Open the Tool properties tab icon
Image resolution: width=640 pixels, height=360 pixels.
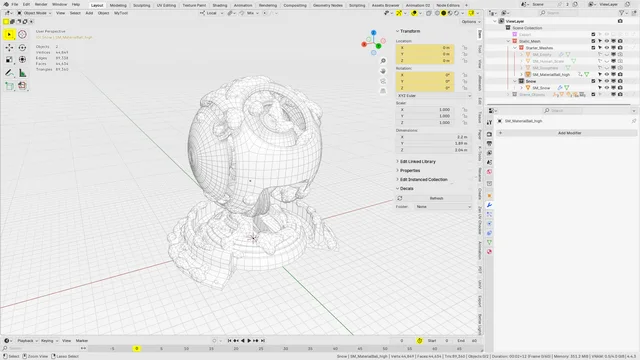[489, 122]
